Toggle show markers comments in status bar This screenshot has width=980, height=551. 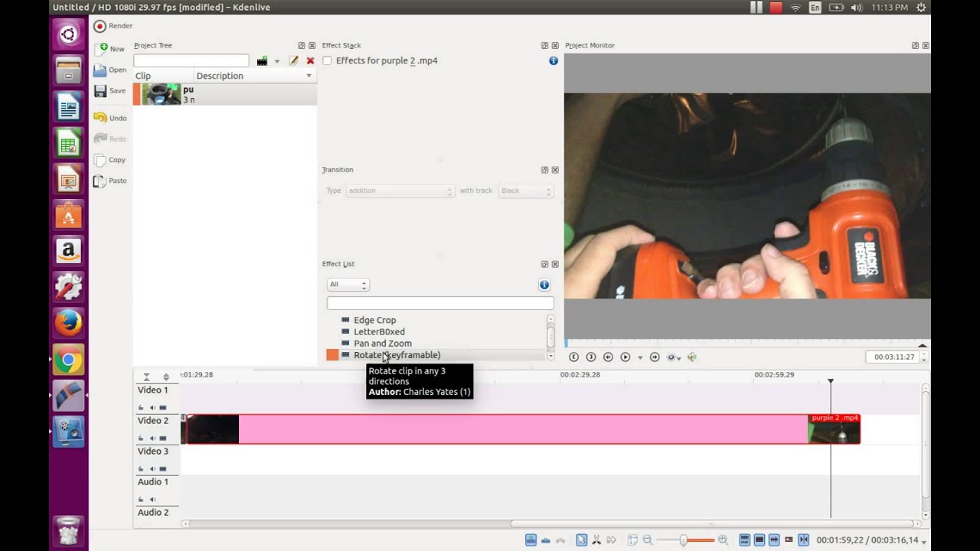[788, 540]
